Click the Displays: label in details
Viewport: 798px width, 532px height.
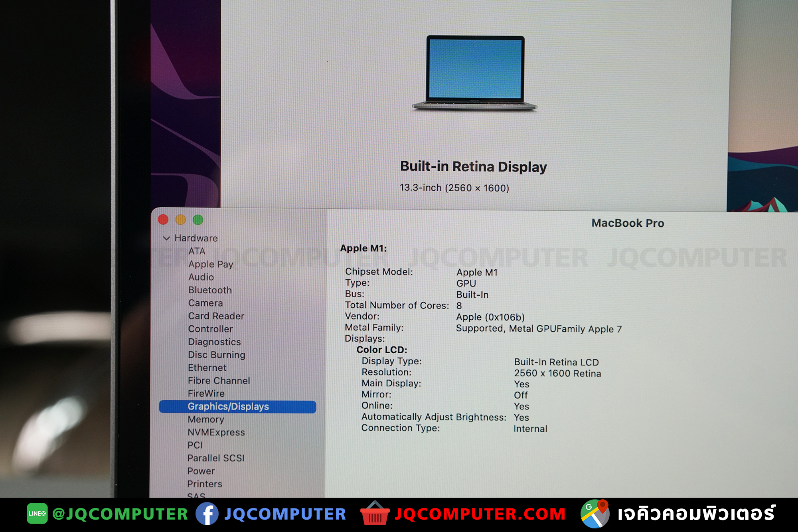tap(365, 338)
